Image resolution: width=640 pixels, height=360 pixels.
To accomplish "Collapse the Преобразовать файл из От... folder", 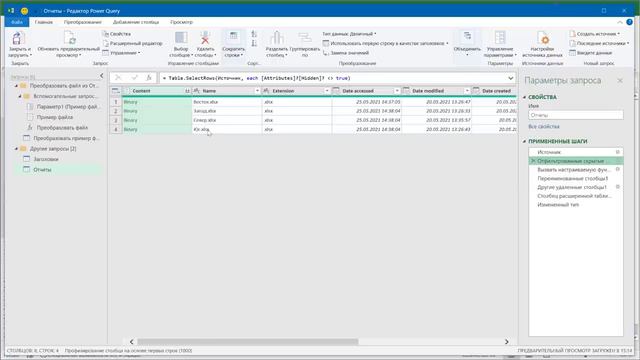I will (16, 86).
